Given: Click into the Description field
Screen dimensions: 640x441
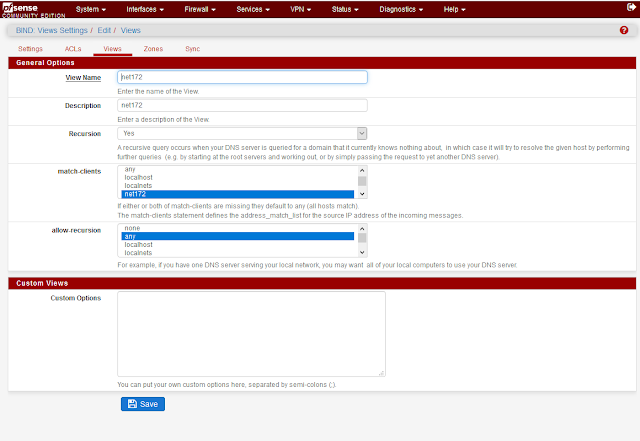Looking at the screenshot, I should point(242,105).
